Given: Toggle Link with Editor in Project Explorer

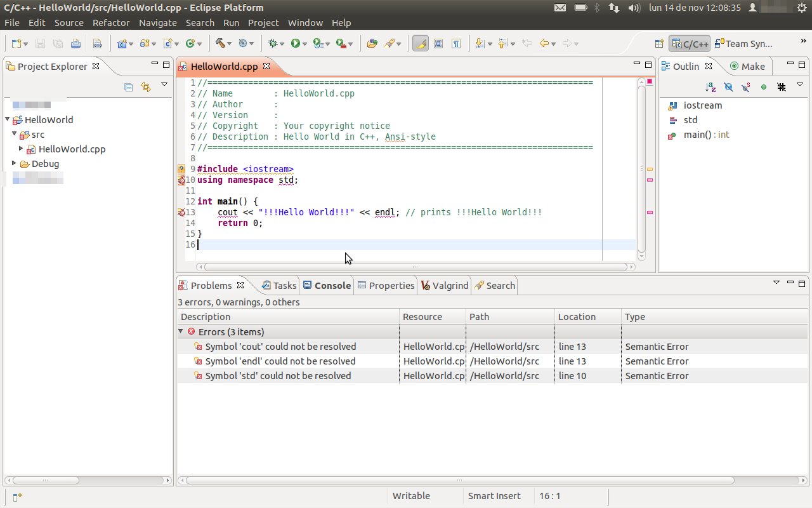Looking at the screenshot, I should (x=145, y=88).
